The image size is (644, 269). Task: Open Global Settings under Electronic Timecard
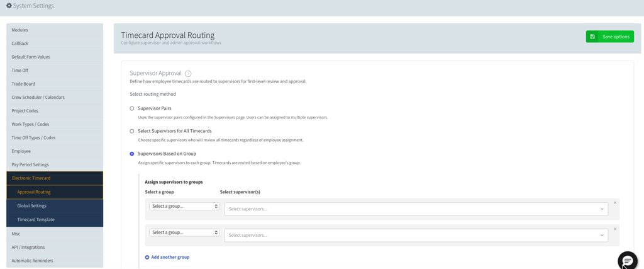point(55,205)
